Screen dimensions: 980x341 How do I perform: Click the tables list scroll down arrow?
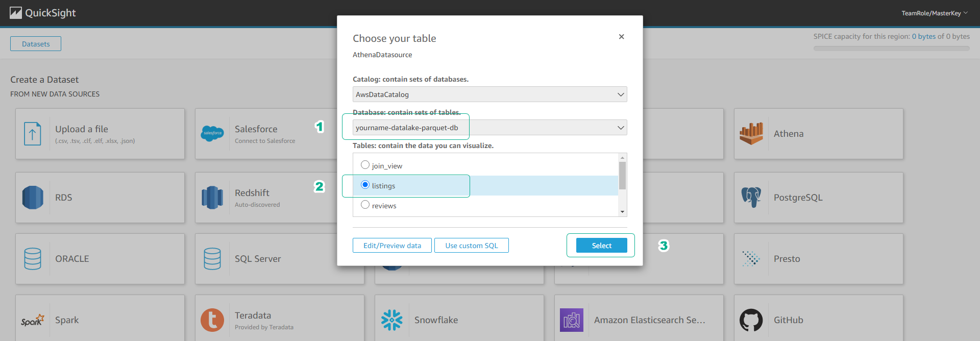(622, 212)
